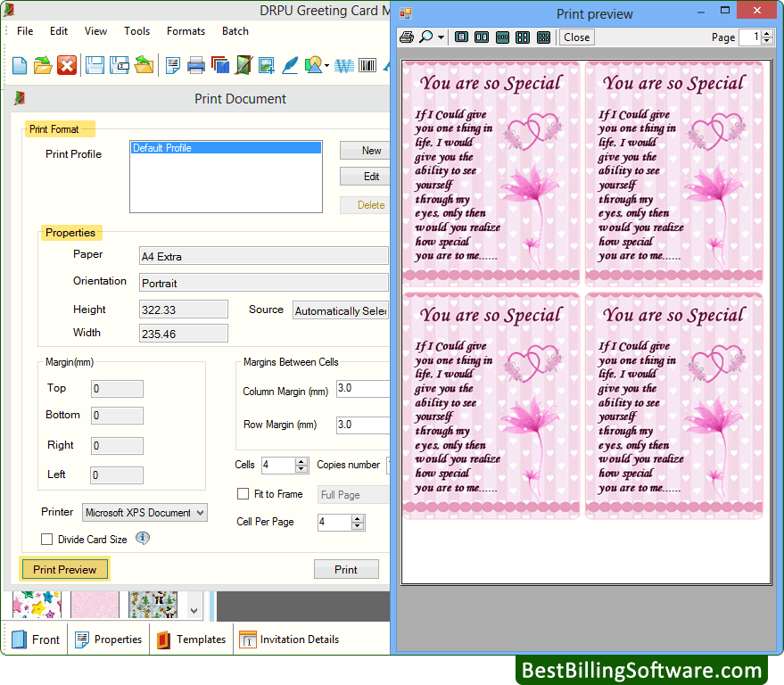The height and width of the screenshot is (685, 784).
Task: Click the Save As floppy icon
Action: click(x=120, y=65)
